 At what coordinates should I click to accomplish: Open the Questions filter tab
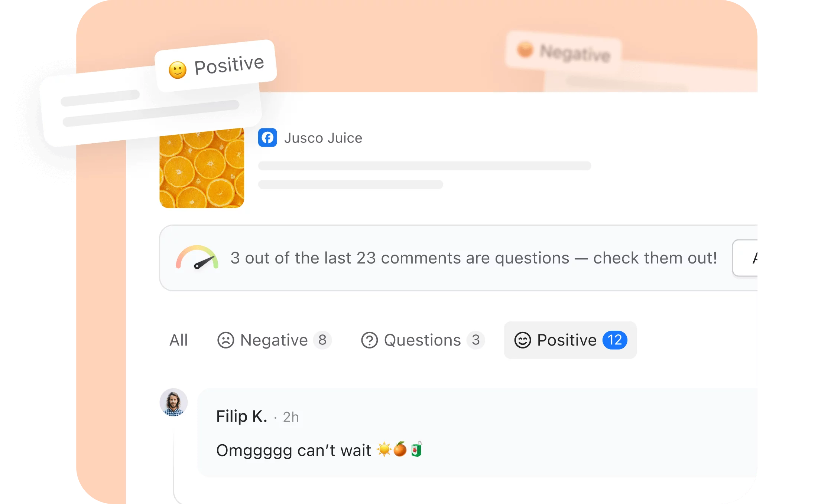click(423, 340)
